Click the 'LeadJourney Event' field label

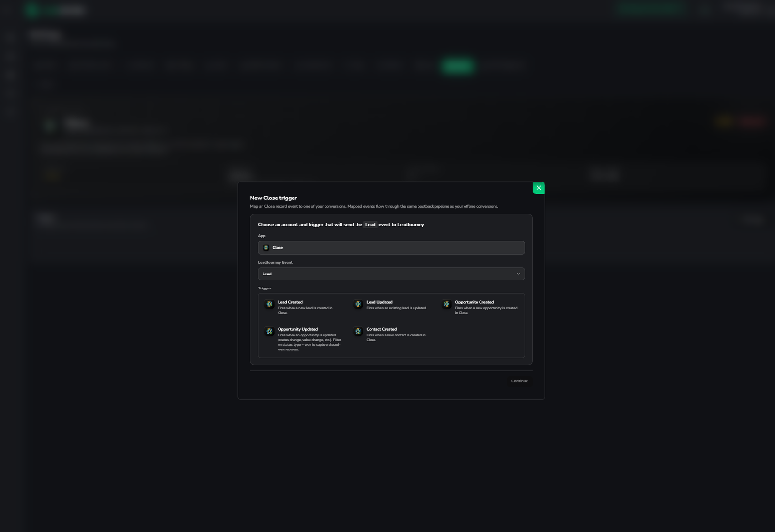(x=275, y=262)
